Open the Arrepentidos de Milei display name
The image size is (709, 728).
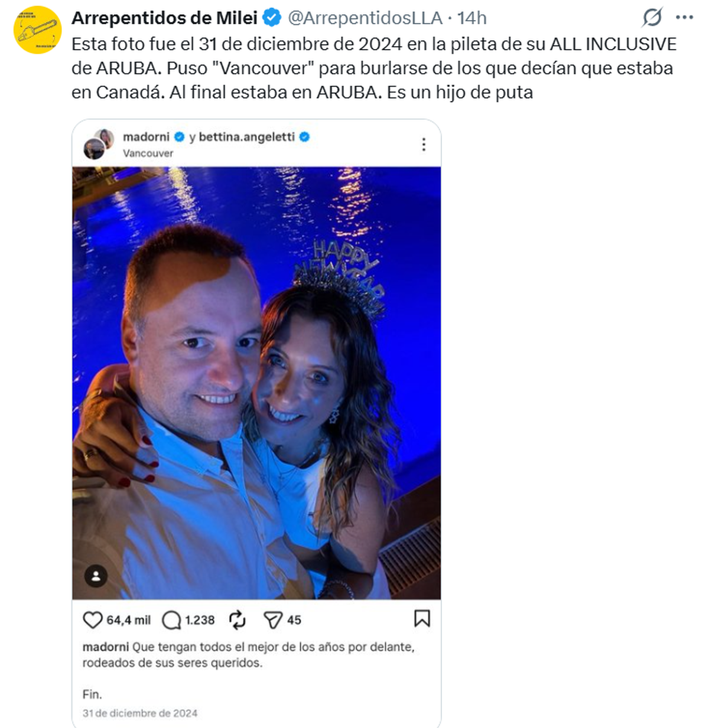[x=164, y=18]
